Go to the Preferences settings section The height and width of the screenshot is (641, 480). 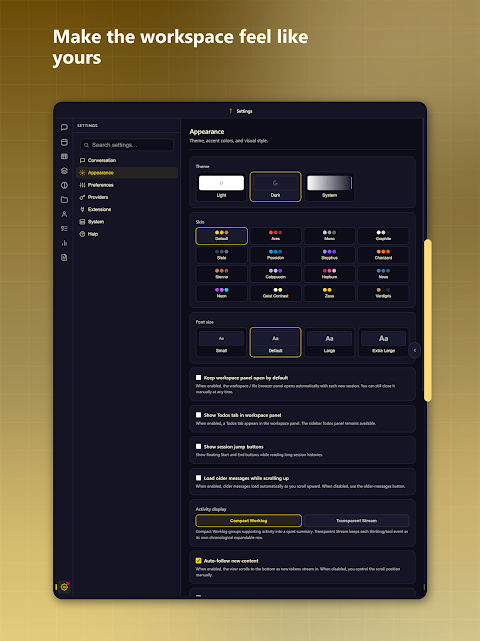tap(127, 185)
